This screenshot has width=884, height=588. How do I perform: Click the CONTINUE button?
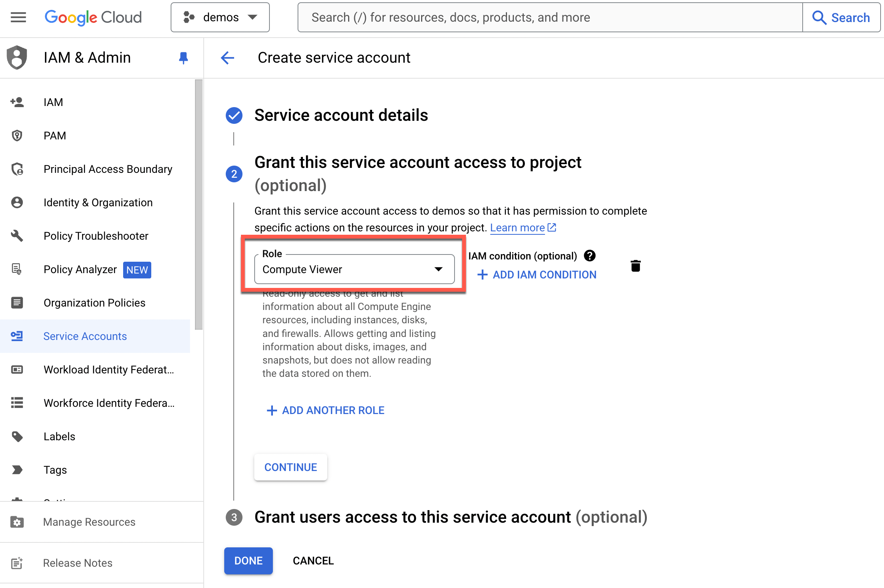click(290, 466)
